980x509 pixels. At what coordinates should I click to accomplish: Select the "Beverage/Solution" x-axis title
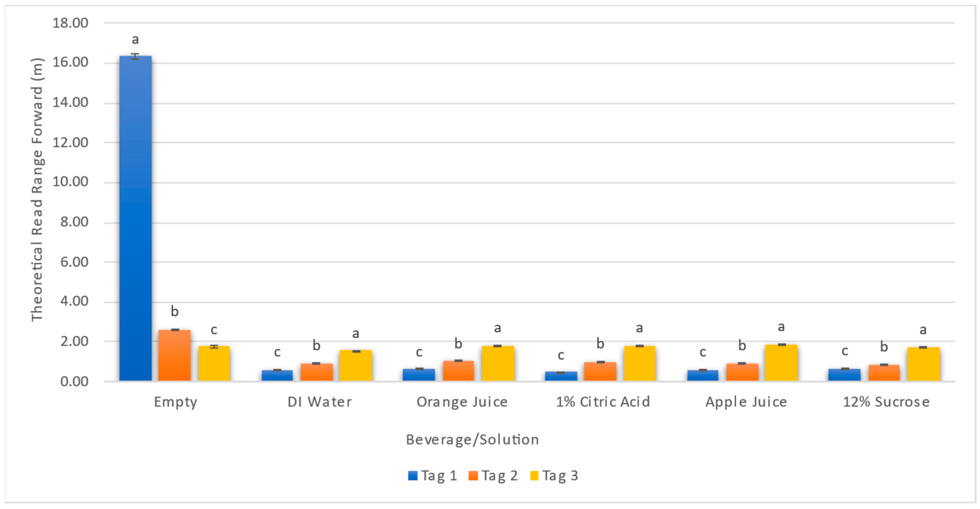coord(472,439)
